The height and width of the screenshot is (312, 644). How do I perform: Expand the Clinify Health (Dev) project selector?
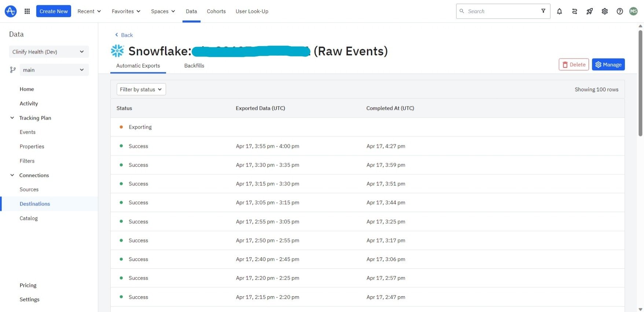tap(49, 52)
